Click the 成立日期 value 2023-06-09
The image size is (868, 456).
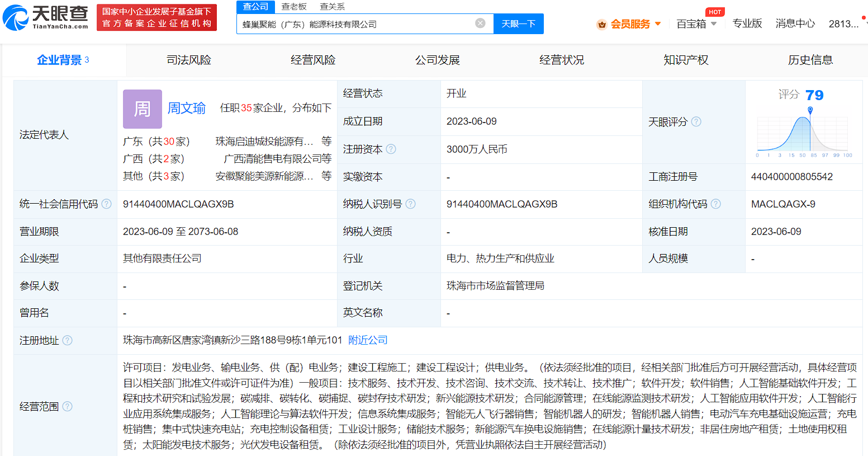pyautogui.click(x=472, y=121)
